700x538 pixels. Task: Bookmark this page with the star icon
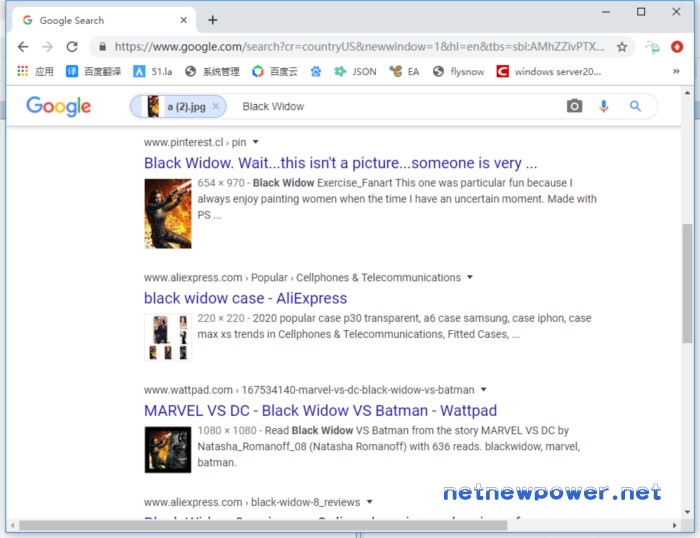622,46
